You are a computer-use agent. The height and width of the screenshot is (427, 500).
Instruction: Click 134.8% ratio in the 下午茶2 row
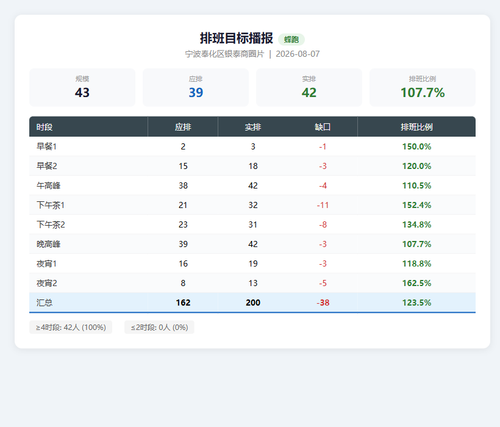click(x=417, y=225)
